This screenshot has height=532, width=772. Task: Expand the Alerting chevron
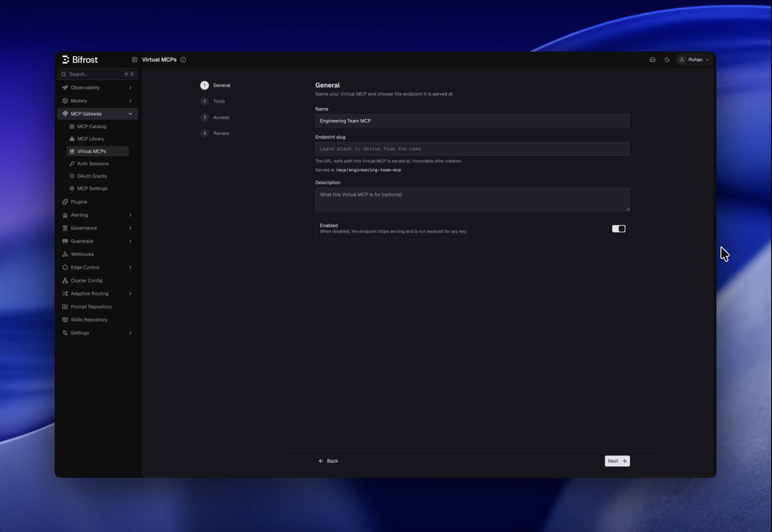click(x=130, y=215)
